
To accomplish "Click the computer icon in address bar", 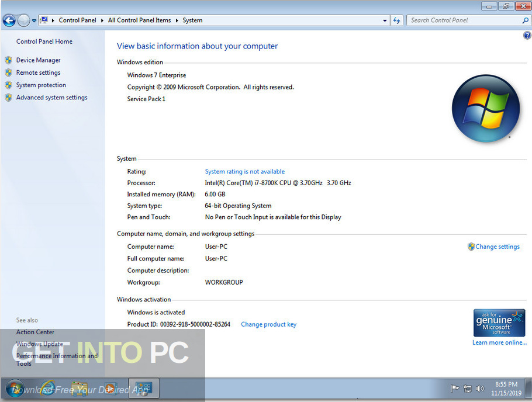I will coord(44,20).
